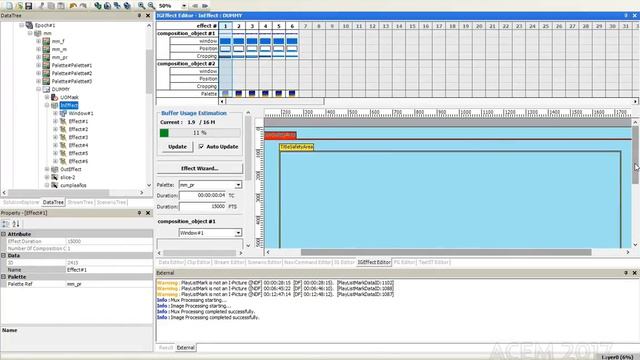This screenshot has width=640, height=360.
Task: Click the Alphabetical sort icon in Property panel
Action: (16, 224)
